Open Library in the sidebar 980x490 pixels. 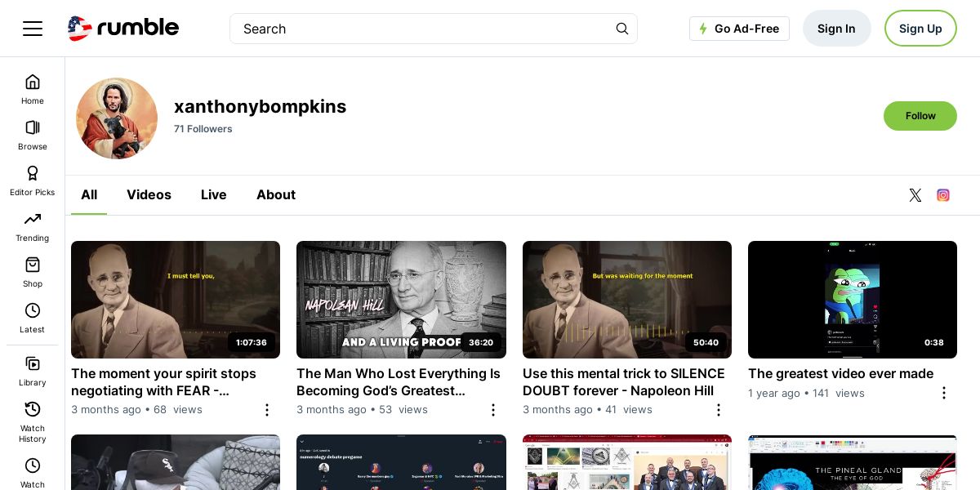tap(33, 371)
